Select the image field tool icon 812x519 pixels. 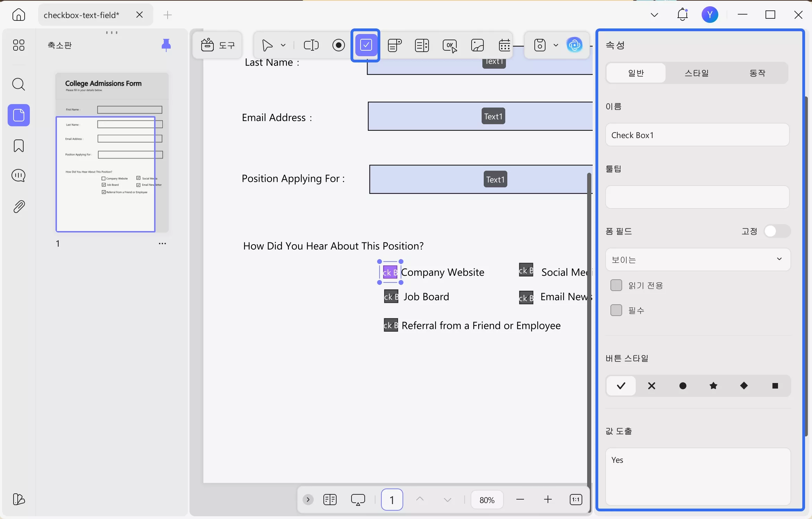pyautogui.click(x=477, y=45)
